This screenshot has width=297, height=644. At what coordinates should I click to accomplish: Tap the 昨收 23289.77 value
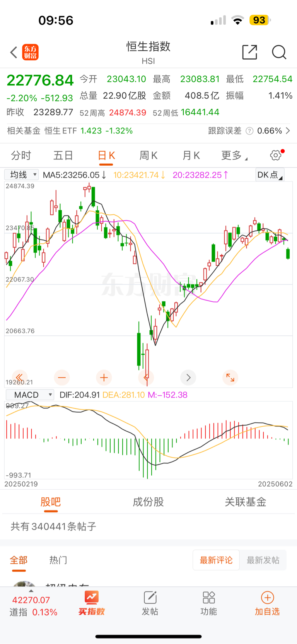53,112
